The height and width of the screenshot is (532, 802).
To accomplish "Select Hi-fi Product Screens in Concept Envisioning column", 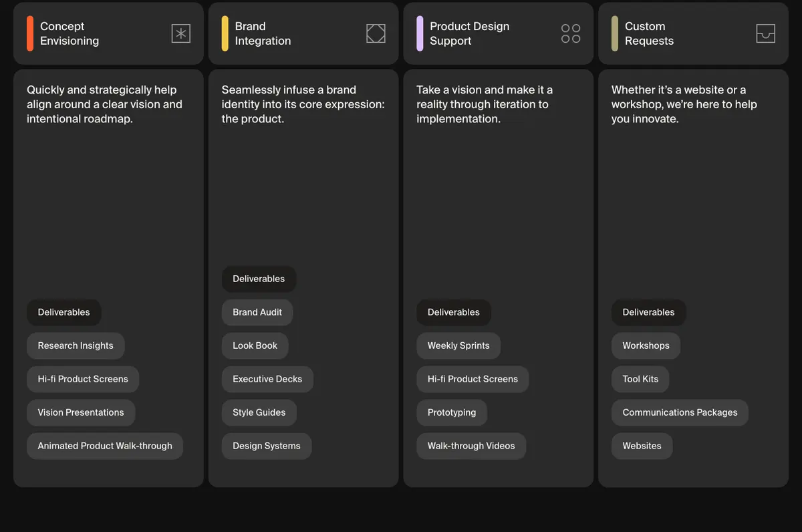I will [83, 379].
